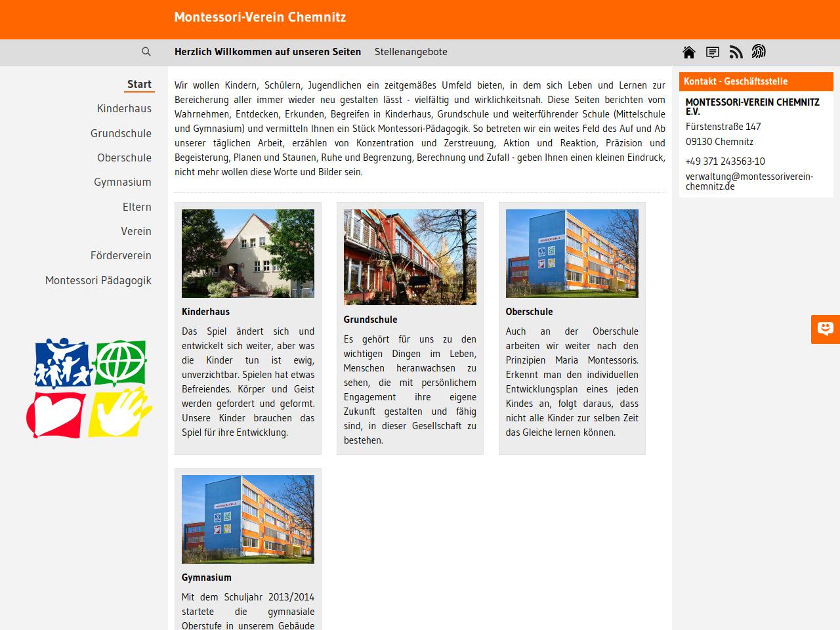
Task: Navigate to Kinderhaus in sidebar menu
Action: click(124, 109)
